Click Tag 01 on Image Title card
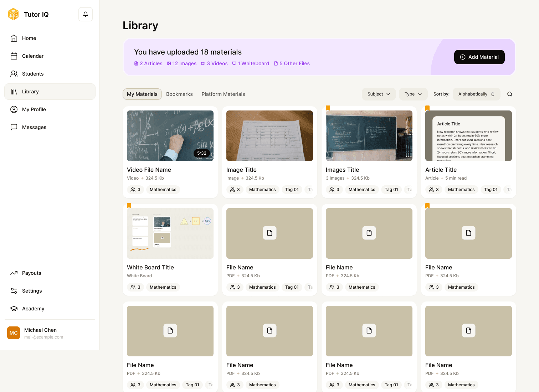Screen dimensions: 539x392 (292, 190)
